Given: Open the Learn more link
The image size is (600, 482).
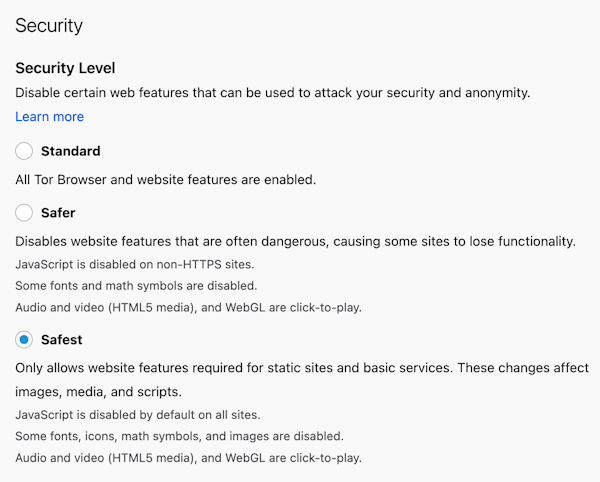Looking at the screenshot, I should click(x=49, y=117).
